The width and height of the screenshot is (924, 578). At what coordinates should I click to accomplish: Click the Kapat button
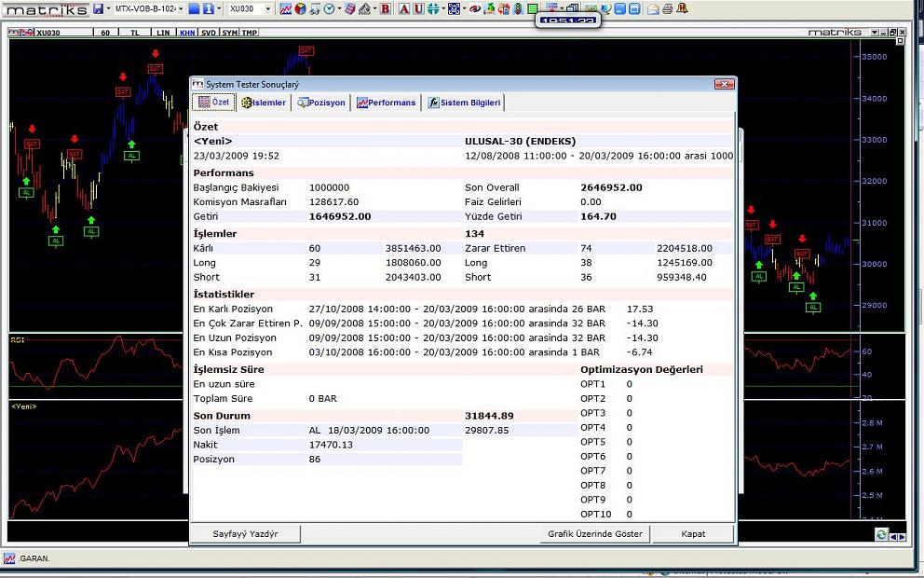[692, 534]
